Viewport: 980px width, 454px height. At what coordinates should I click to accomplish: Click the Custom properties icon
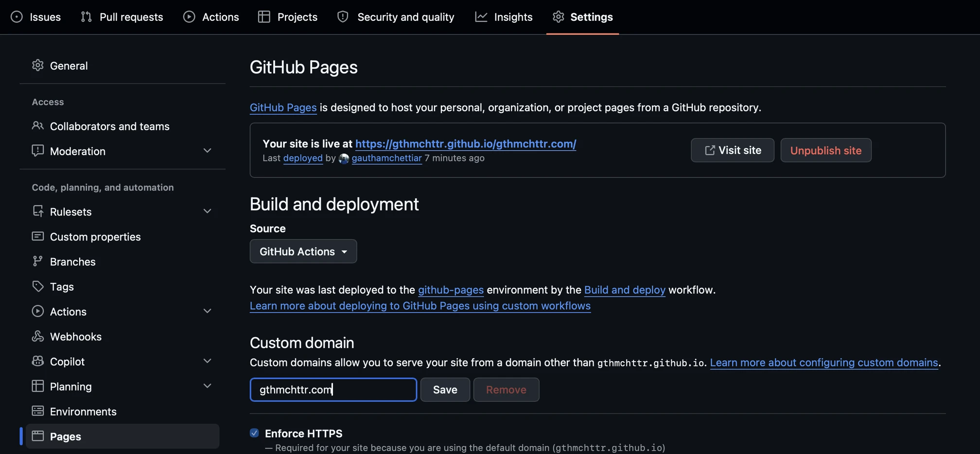click(38, 236)
